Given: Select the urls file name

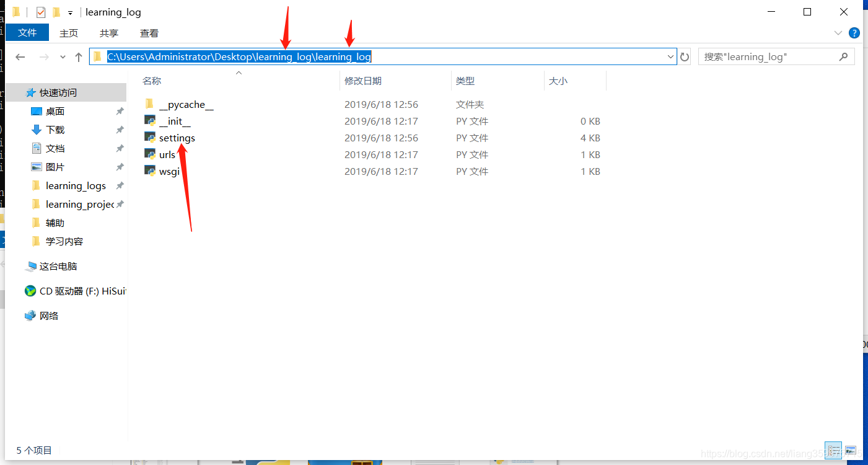Looking at the screenshot, I should pyautogui.click(x=167, y=154).
